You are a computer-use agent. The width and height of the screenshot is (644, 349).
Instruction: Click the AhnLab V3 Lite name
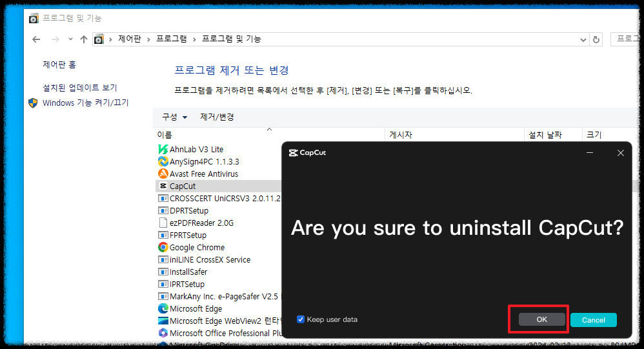point(196,150)
